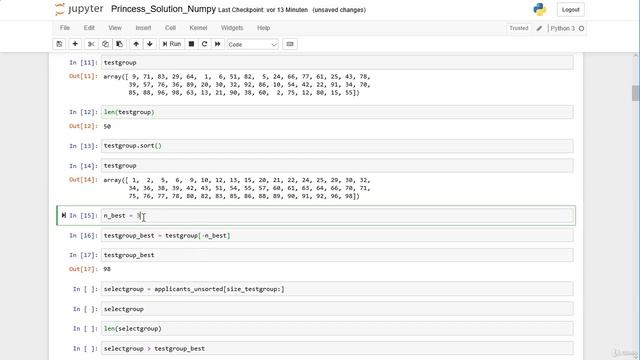Click the page vertical scrollbar thumb
The height and width of the screenshot is (360, 640).
click(636, 93)
